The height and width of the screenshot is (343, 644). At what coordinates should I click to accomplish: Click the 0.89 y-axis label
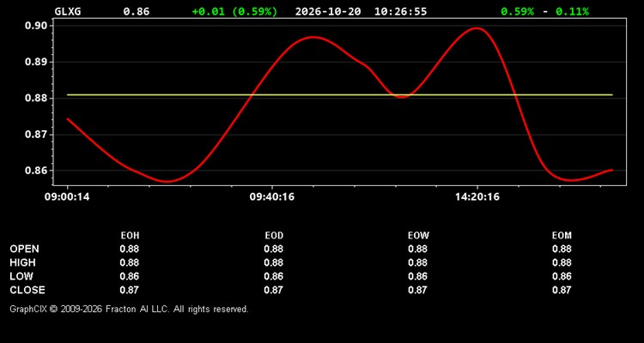pos(37,62)
